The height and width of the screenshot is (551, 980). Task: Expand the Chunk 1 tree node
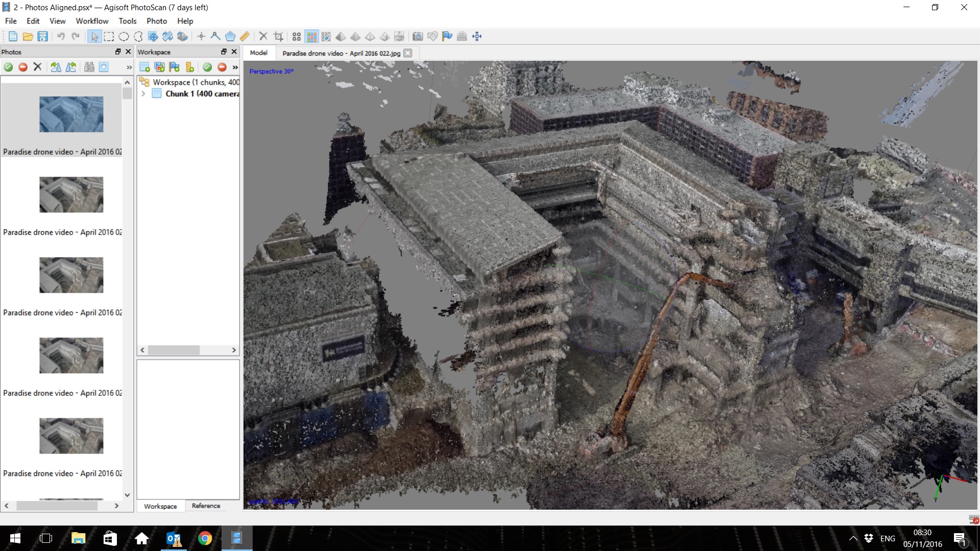coord(143,94)
